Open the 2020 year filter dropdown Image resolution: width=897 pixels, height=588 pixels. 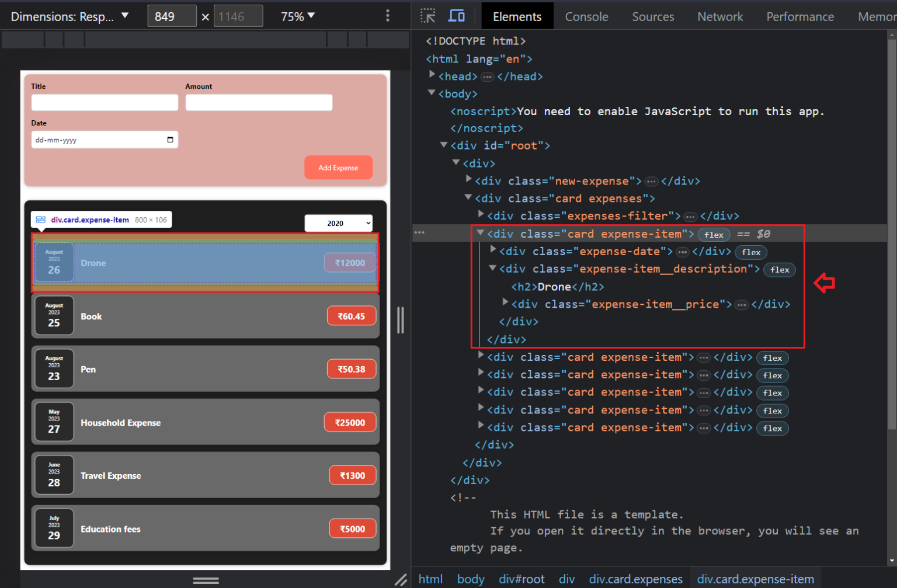point(339,223)
